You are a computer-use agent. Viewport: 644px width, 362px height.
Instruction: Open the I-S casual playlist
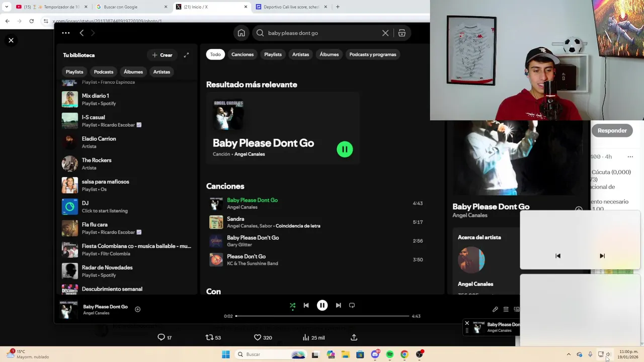click(127, 121)
